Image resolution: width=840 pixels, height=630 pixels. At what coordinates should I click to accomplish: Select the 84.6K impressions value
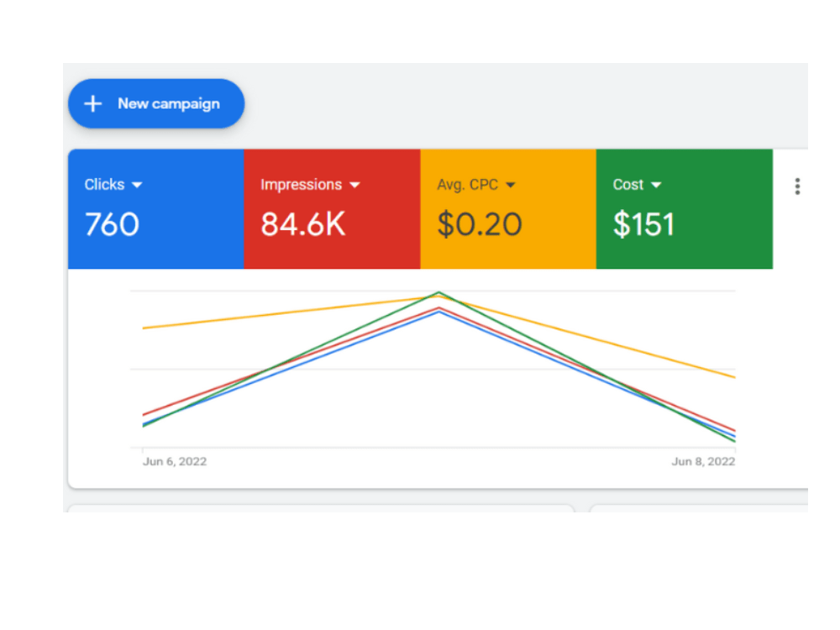tap(303, 224)
